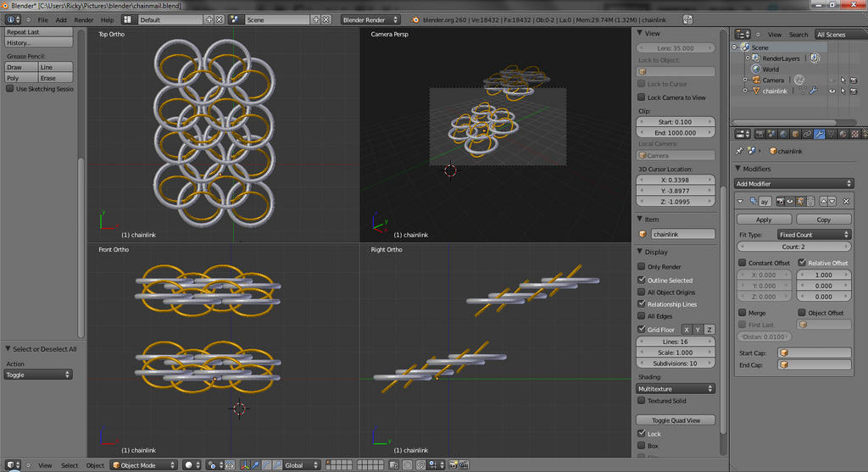This screenshot has width=868, height=472.
Task: Uncheck Relationship Lines checkbox
Action: (642, 303)
